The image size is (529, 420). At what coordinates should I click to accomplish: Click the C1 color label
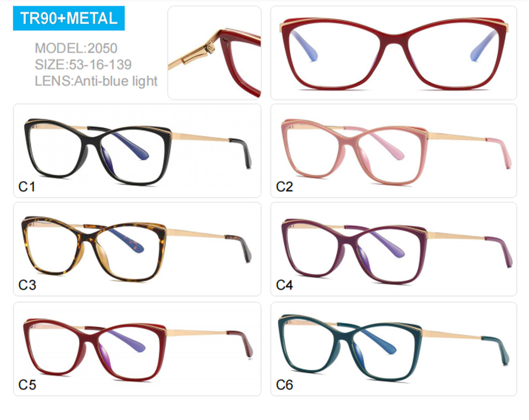coord(27,187)
